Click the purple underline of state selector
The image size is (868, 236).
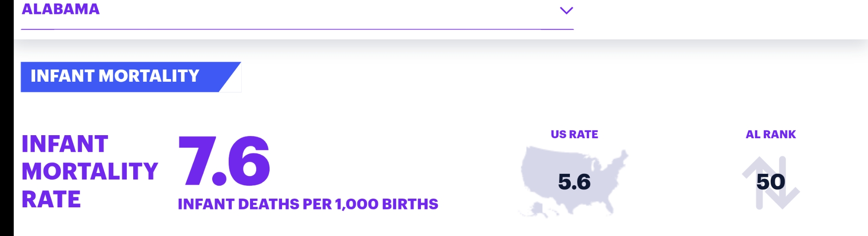click(x=297, y=29)
